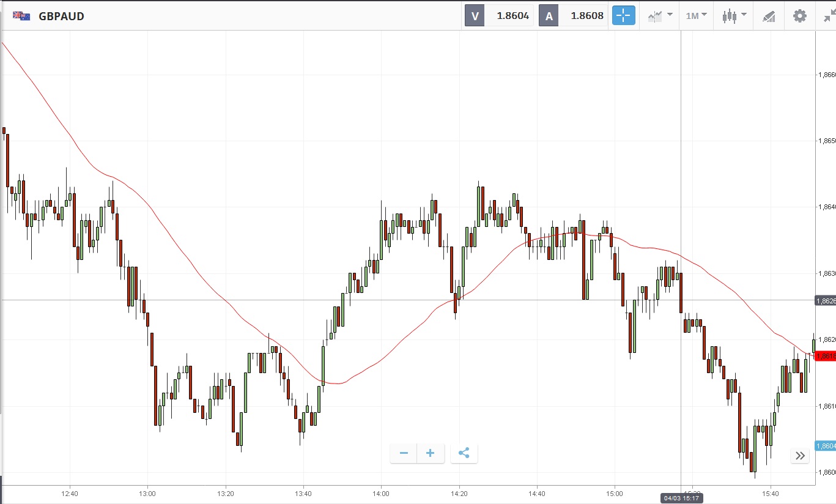Jump to latest candles double-arrow button
The image size is (836, 504).
click(800, 455)
